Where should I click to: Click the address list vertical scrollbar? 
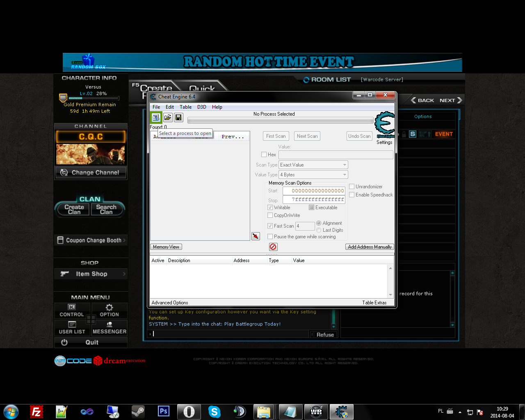coord(390,281)
